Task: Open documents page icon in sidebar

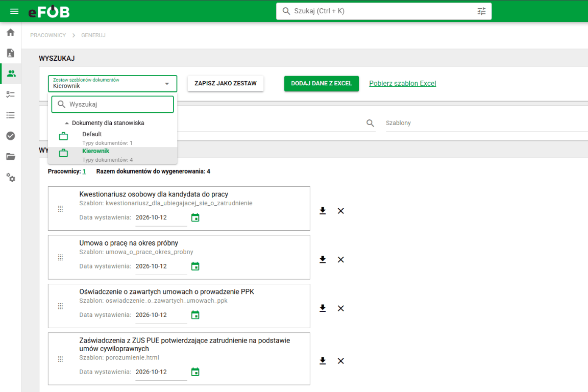Action: 11,53
